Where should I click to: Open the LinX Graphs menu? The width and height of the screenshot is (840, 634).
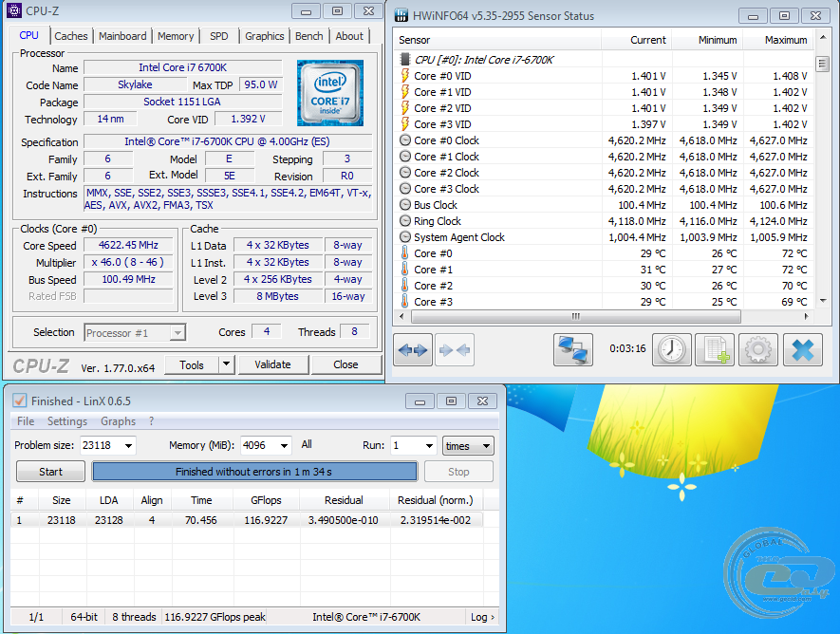click(118, 420)
